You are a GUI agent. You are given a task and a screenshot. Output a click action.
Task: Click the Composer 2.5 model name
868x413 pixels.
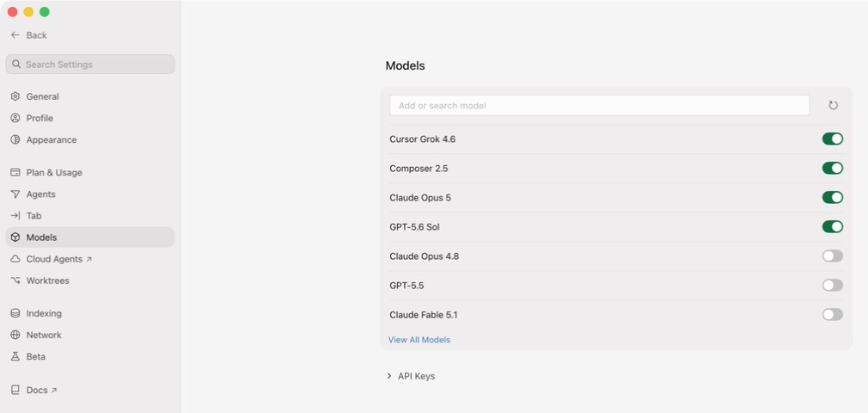point(419,169)
